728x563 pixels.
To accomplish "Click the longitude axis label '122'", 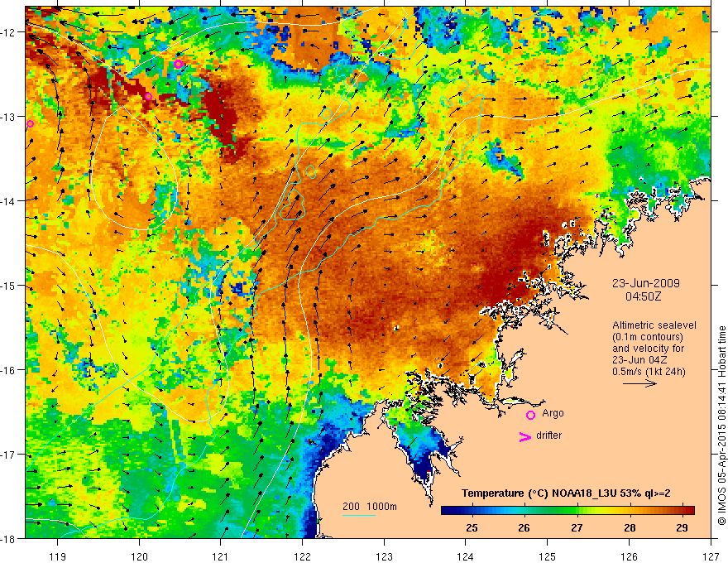I will (302, 556).
